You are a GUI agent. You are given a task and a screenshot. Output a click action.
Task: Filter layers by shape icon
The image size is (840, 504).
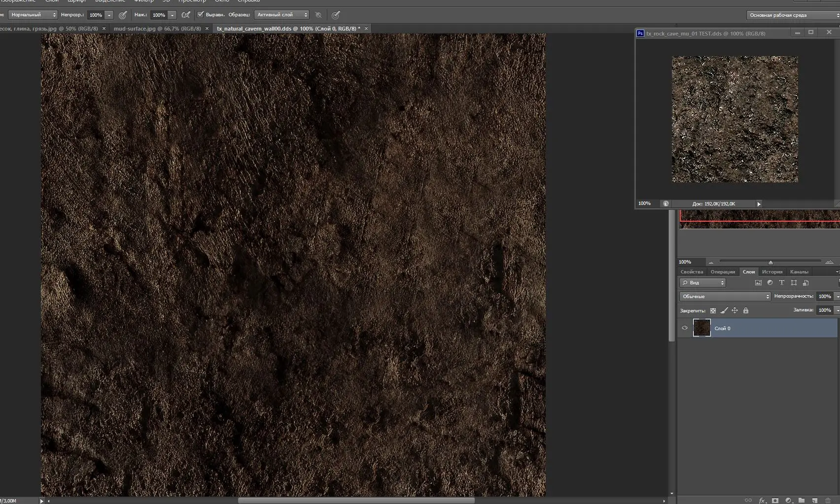(794, 283)
